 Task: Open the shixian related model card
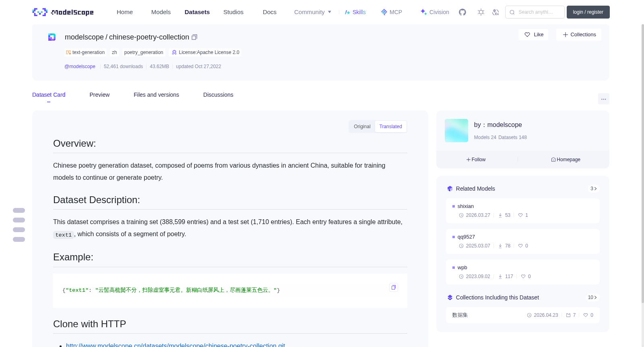(522, 210)
